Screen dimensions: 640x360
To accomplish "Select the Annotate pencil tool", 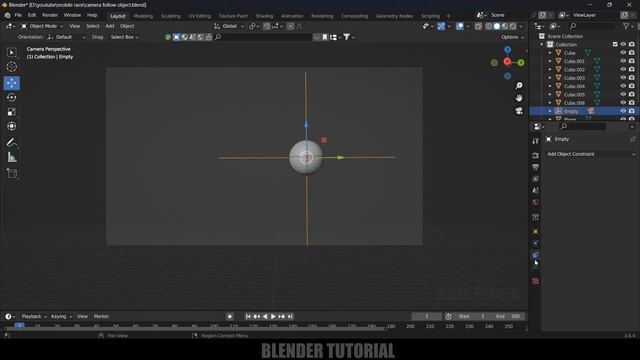I will click(11, 142).
